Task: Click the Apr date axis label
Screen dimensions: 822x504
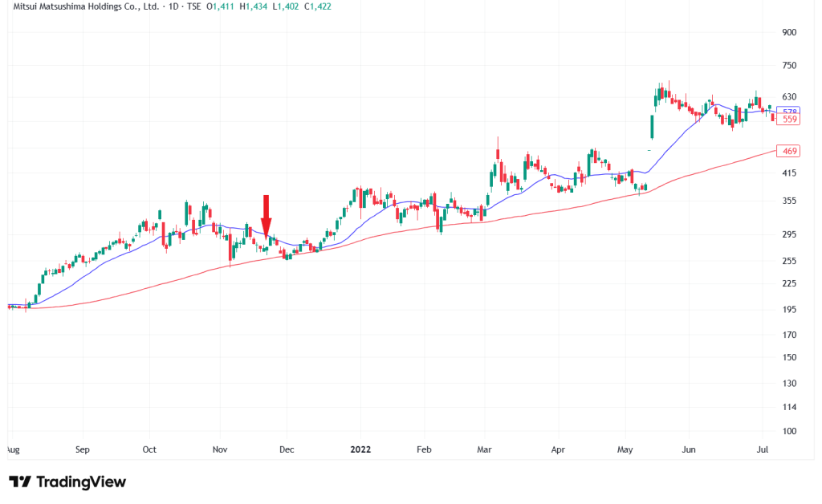Action: pyautogui.click(x=559, y=449)
